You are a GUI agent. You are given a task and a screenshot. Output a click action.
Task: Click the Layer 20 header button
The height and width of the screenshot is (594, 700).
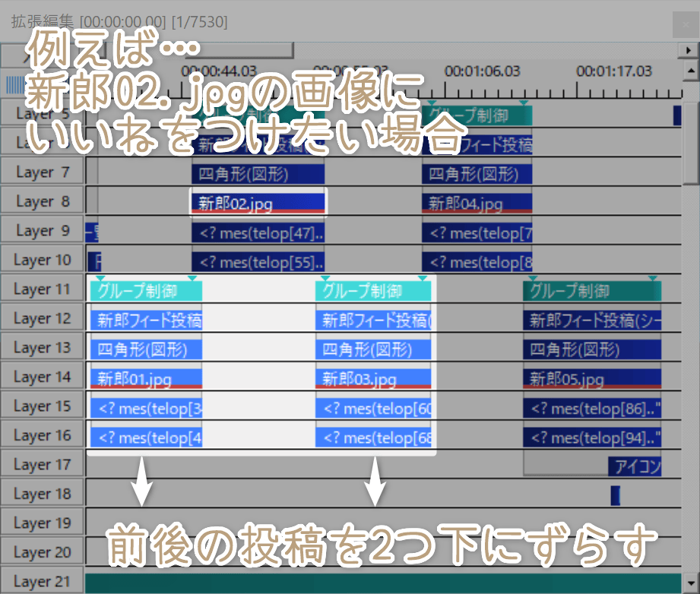point(43,552)
